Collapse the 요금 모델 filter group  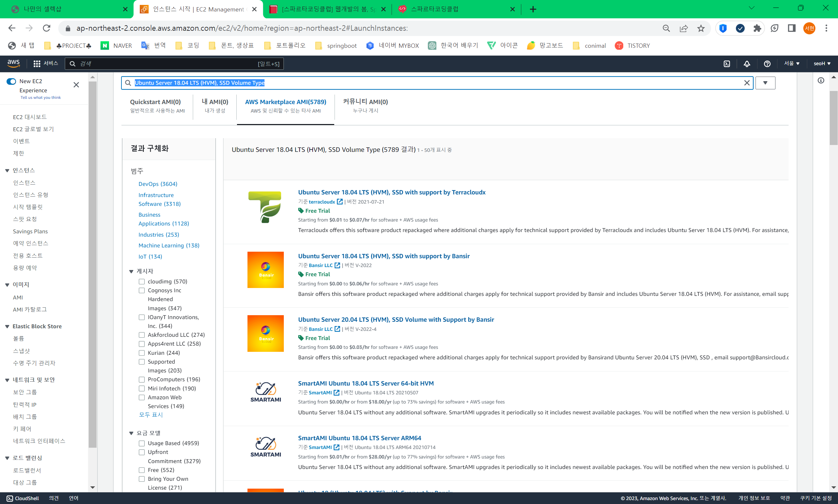[131, 433]
